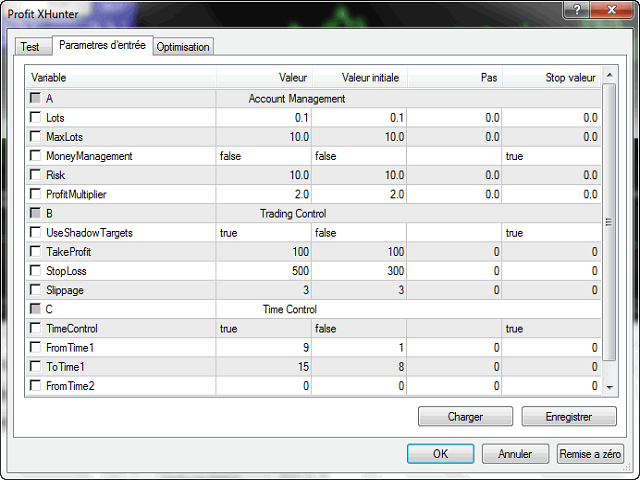The image size is (640, 480).
Task: Select the TakeProfit Valeur cell 100
Action: (x=264, y=252)
